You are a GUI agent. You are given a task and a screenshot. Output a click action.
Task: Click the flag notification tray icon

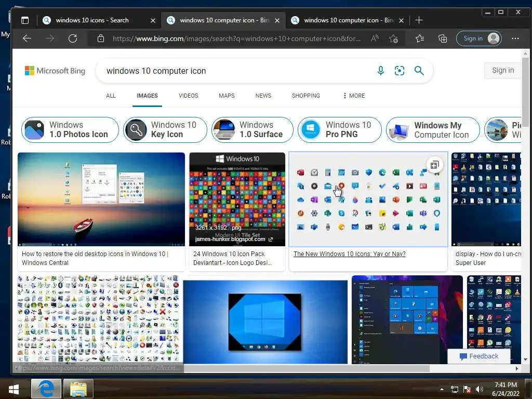pyautogui.click(x=467, y=389)
